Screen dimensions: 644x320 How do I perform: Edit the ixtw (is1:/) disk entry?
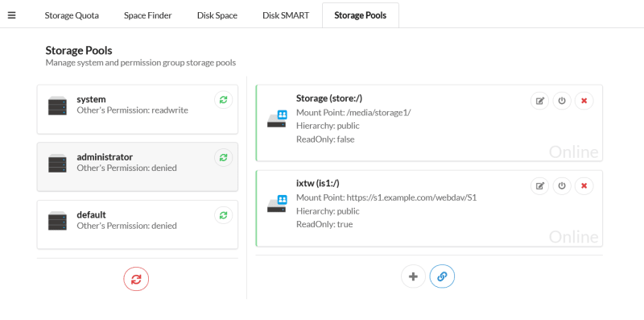tap(540, 186)
